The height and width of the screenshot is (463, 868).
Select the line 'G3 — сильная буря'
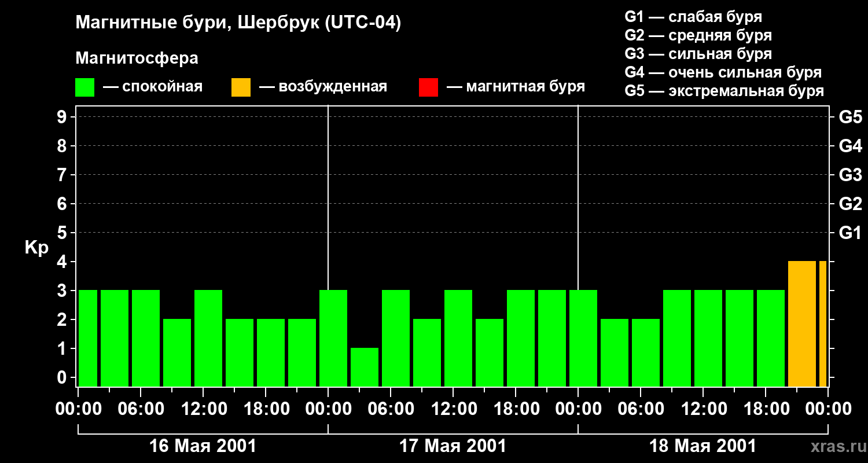(x=698, y=54)
